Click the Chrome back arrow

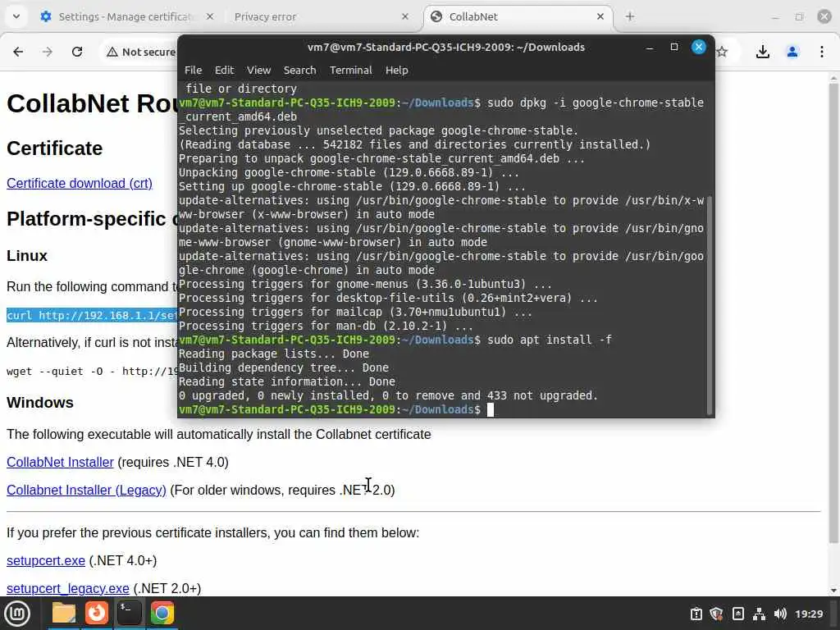pyautogui.click(x=18, y=52)
